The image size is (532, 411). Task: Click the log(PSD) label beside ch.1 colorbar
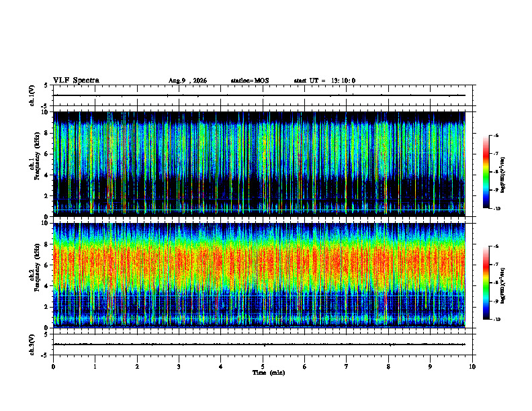[x=503, y=175]
